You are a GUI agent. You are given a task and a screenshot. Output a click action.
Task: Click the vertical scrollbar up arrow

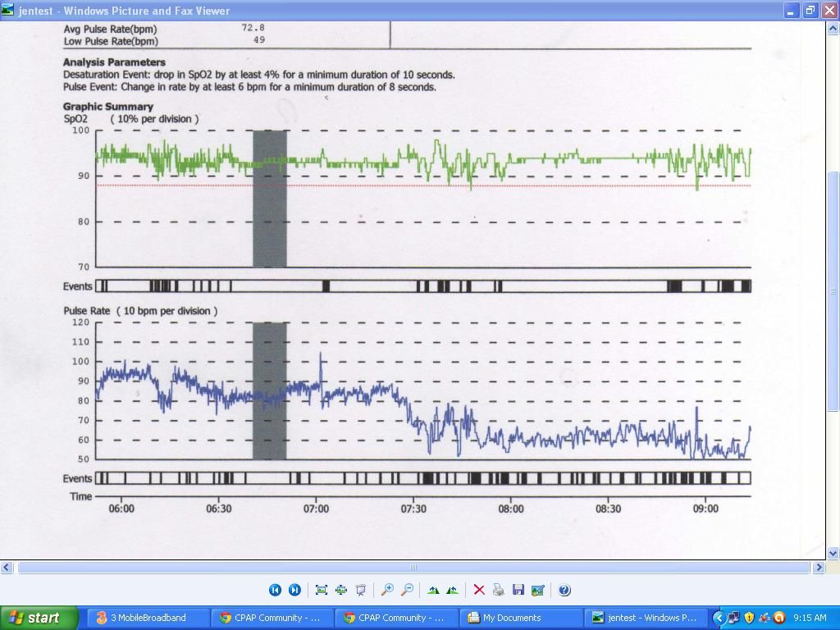tap(833, 28)
